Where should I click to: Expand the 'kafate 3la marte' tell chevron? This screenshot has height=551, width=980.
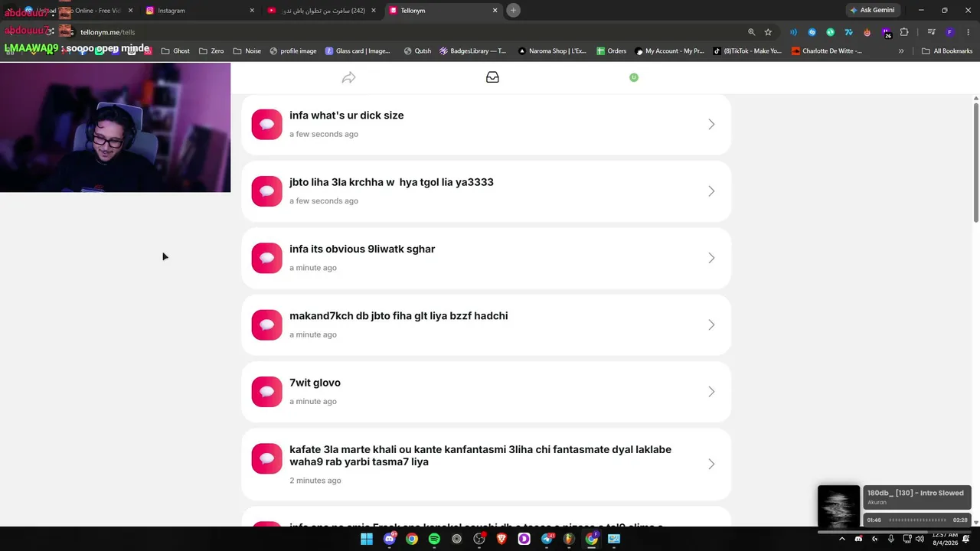tap(711, 464)
